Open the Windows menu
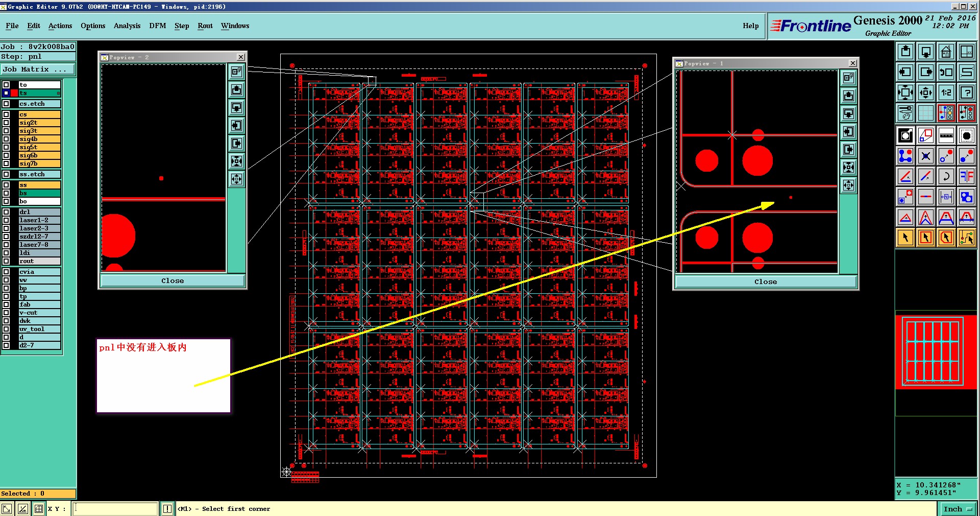The image size is (980, 516). [235, 26]
